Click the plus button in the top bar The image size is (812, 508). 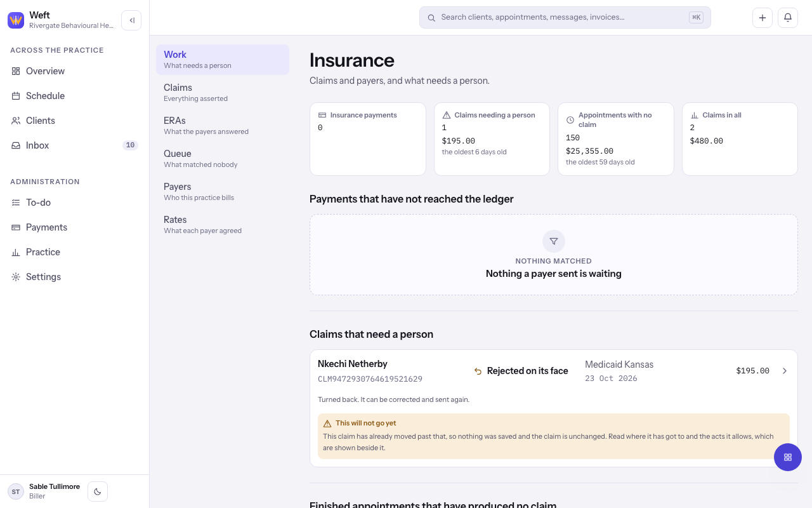click(x=763, y=18)
